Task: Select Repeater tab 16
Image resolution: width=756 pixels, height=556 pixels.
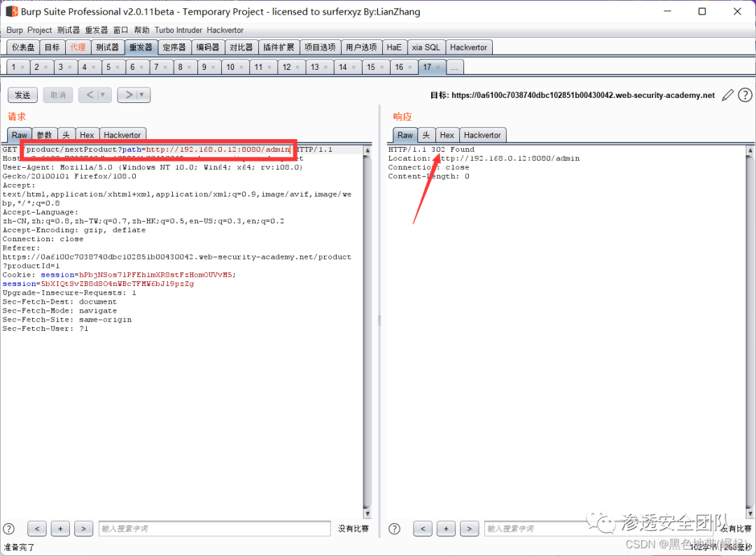Action: (399, 67)
